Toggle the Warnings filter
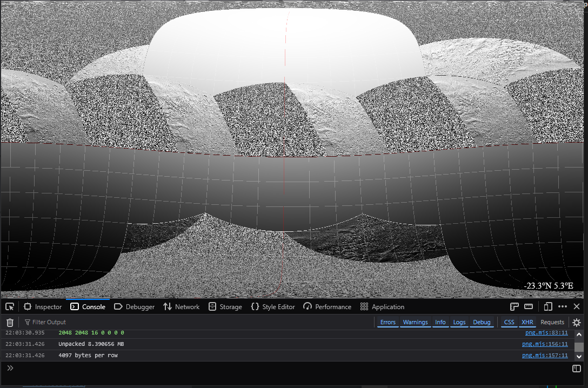Image resolution: width=588 pixels, height=388 pixels. click(x=415, y=322)
